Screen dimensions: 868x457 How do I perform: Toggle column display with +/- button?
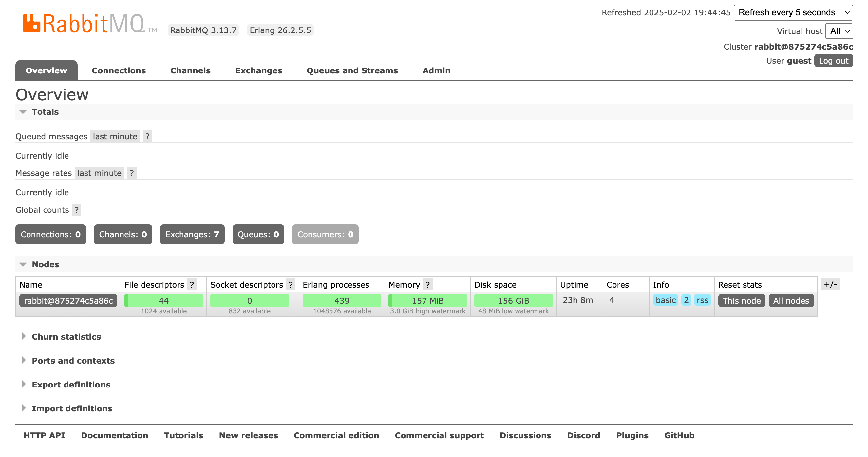tap(831, 285)
